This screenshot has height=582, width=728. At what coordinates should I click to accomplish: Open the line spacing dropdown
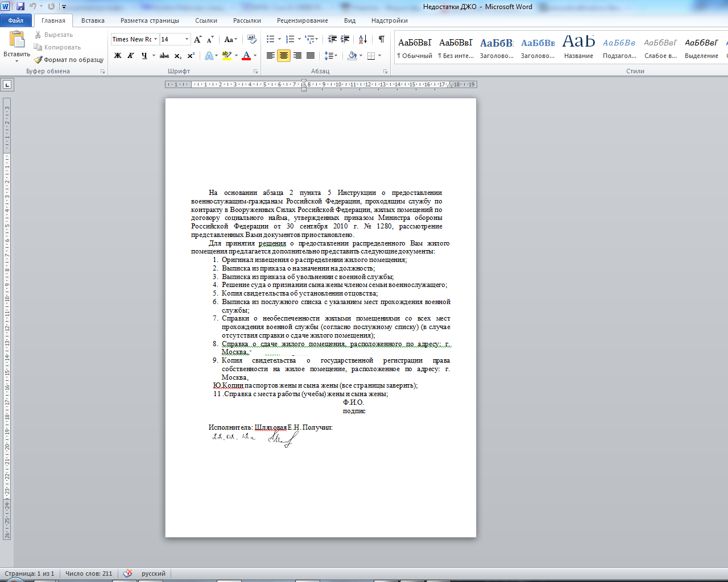(x=330, y=56)
